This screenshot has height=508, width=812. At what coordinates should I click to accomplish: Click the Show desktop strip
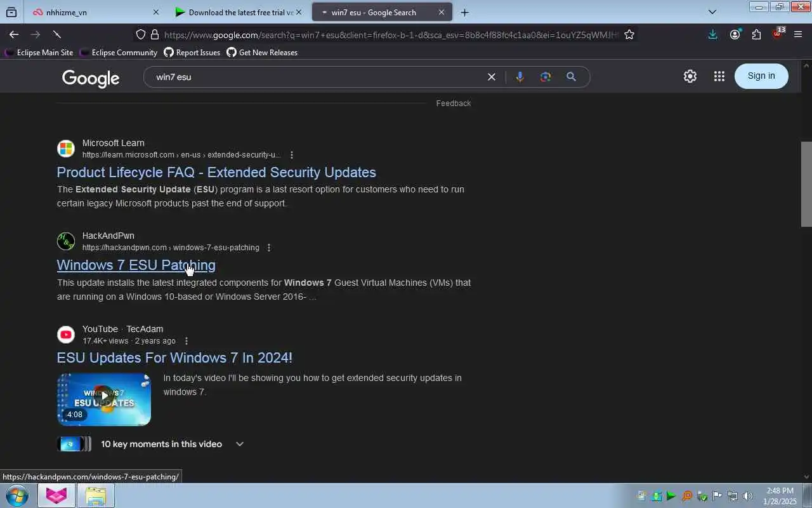click(x=807, y=495)
